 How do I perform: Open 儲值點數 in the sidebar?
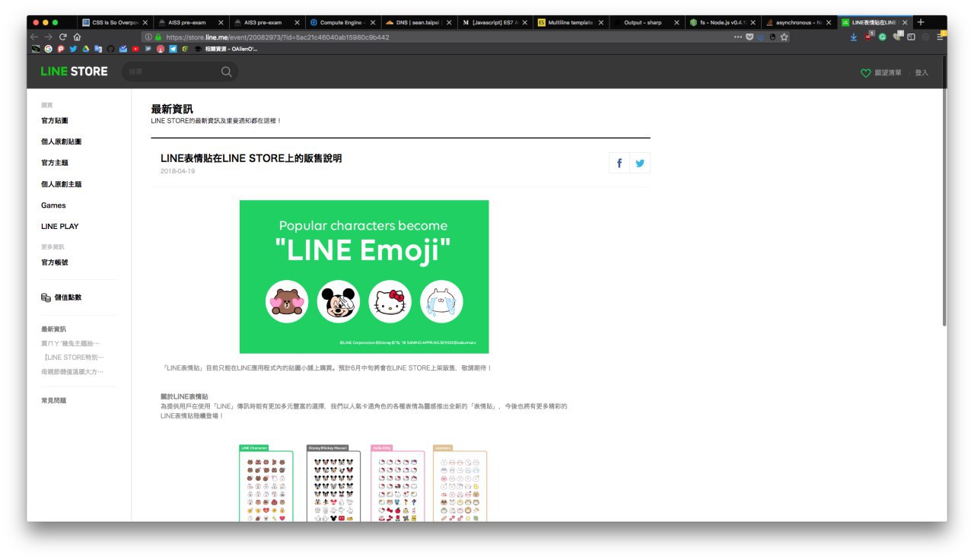[x=68, y=297]
